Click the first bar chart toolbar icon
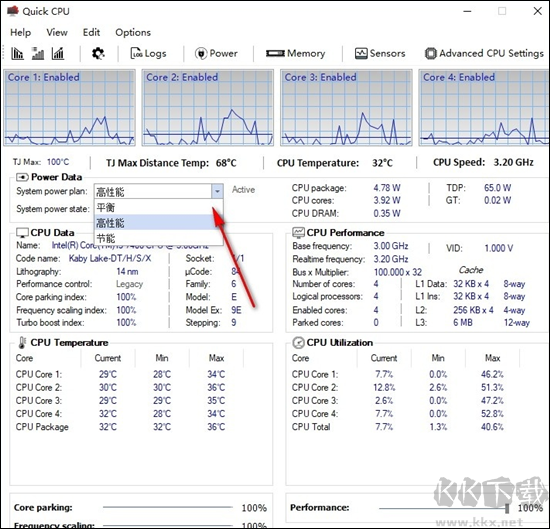 17,53
